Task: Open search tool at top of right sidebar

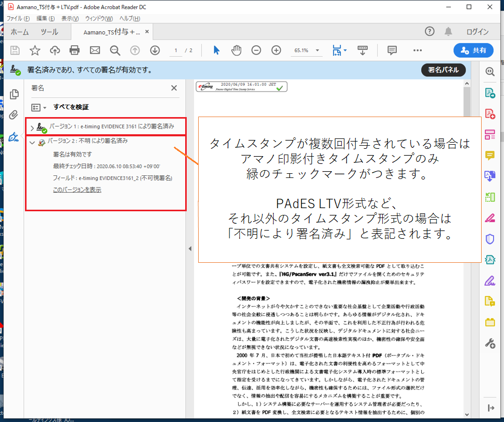Action: click(490, 71)
